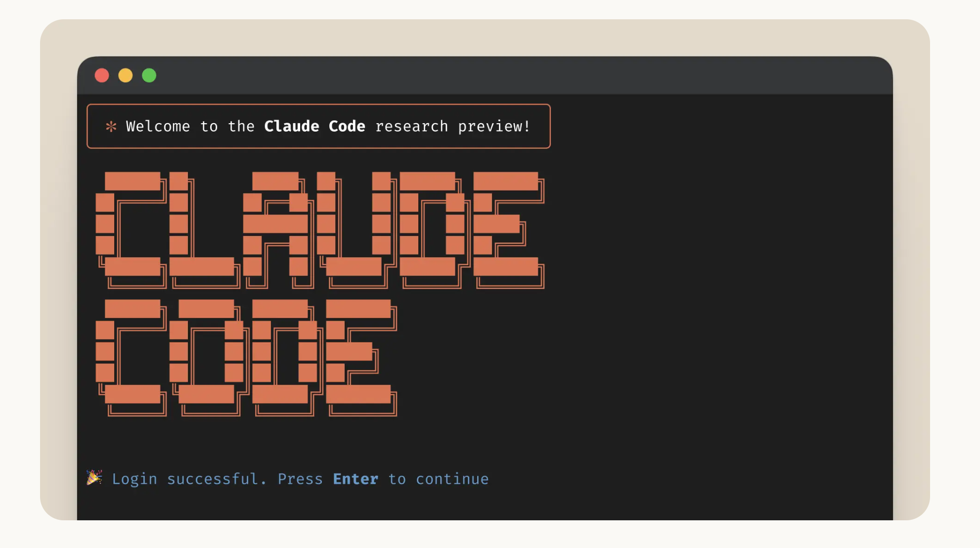
Task: Click the 'research preview!' text
Action: [x=453, y=127]
